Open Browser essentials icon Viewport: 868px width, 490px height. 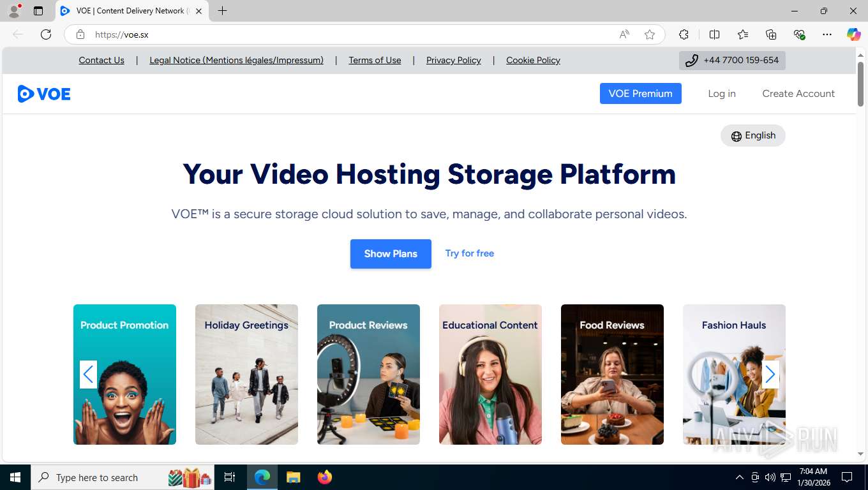(x=799, y=34)
